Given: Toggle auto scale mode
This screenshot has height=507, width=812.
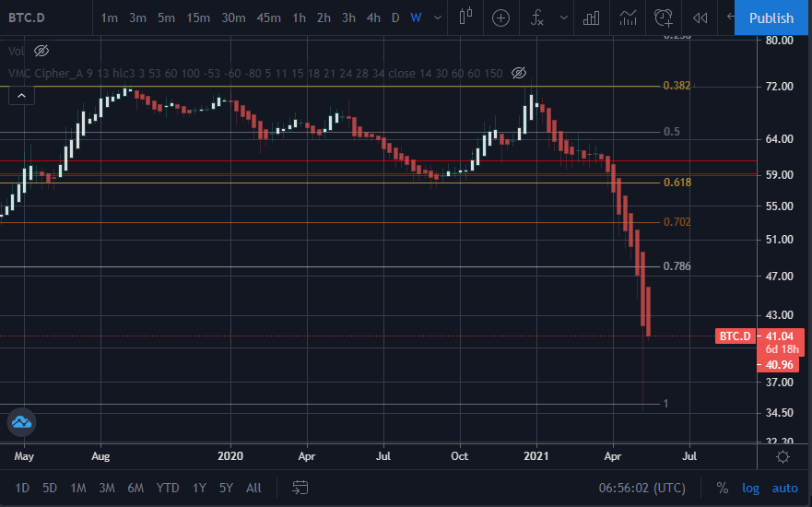Looking at the screenshot, I should [x=785, y=488].
